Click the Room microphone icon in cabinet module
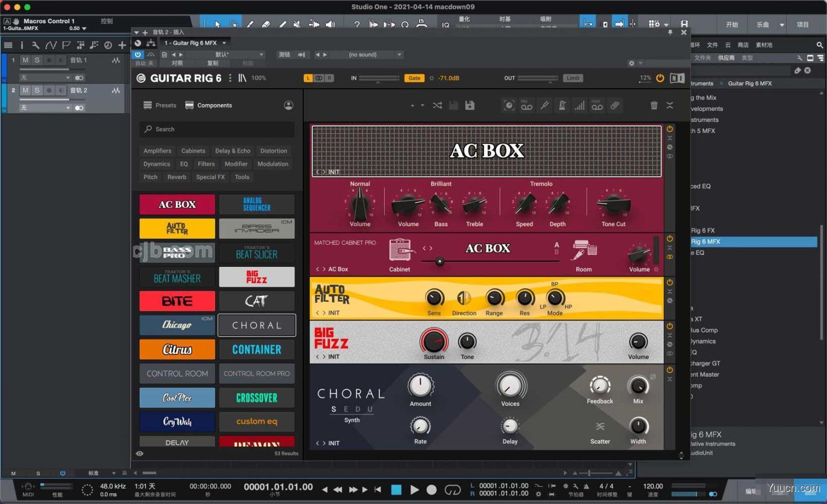This screenshot has width=827, height=504. 584,250
